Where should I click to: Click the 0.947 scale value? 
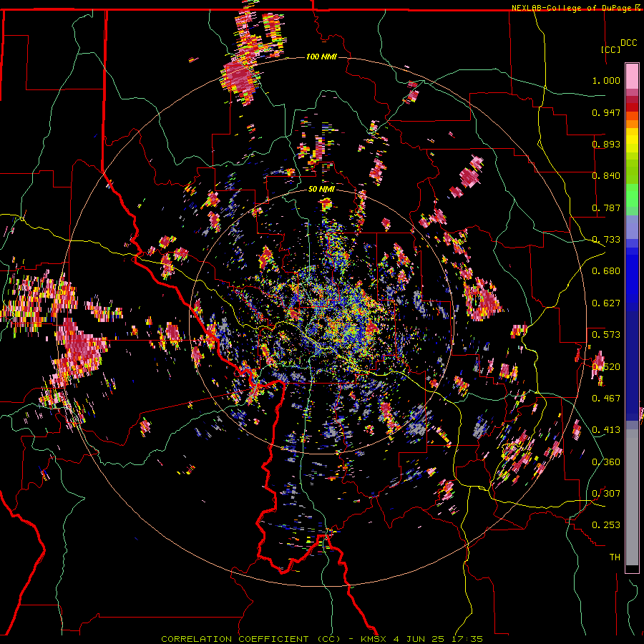(x=606, y=112)
